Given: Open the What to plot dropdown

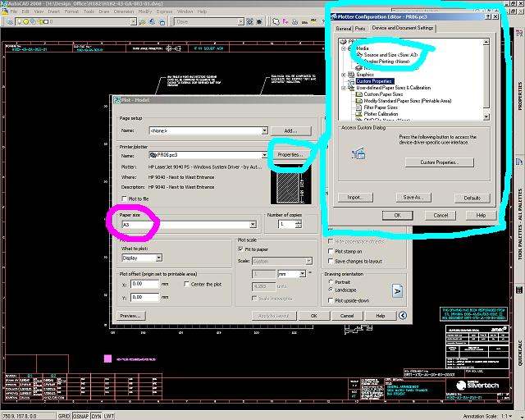Looking at the screenshot, I should point(158,258).
